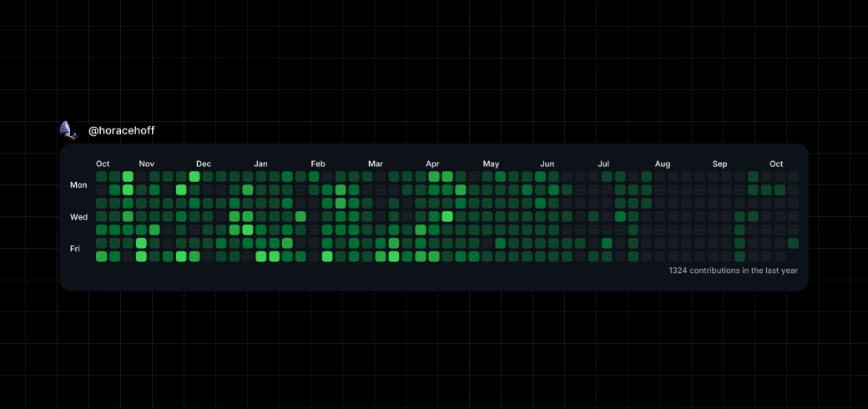Image resolution: width=868 pixels, height=409 pixels.
Task: Select the only green cell in the last column
Action: click(793, 244)
